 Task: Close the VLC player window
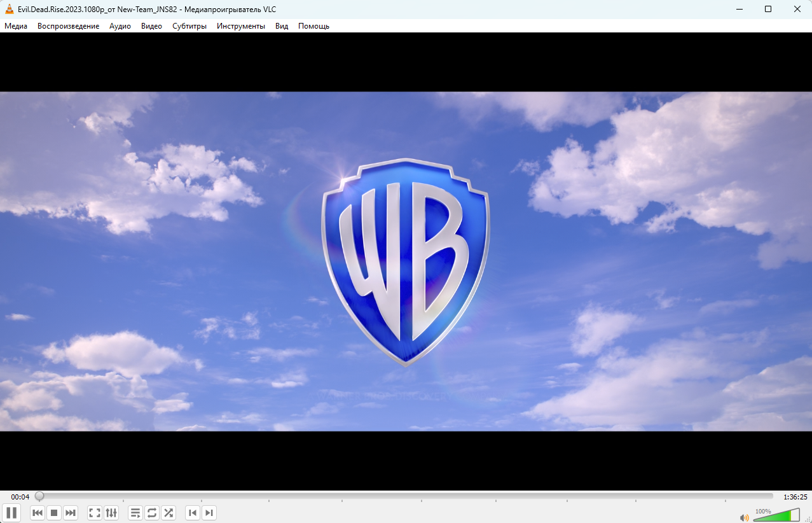(x=797, y=9)
